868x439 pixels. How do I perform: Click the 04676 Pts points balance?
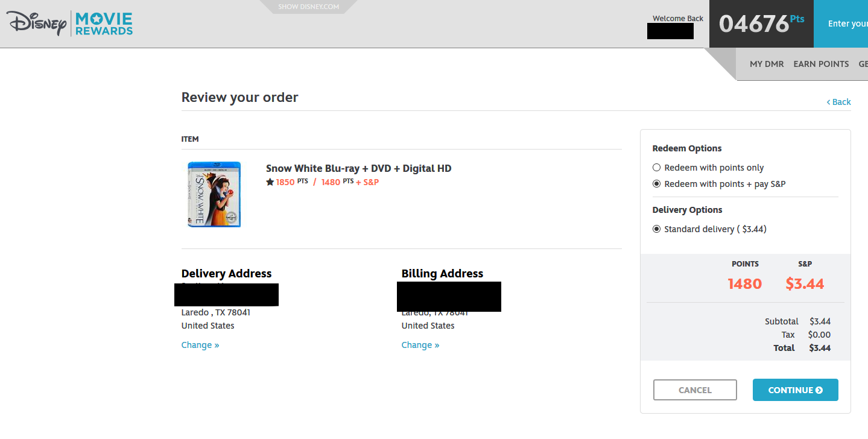coord(761,24)
